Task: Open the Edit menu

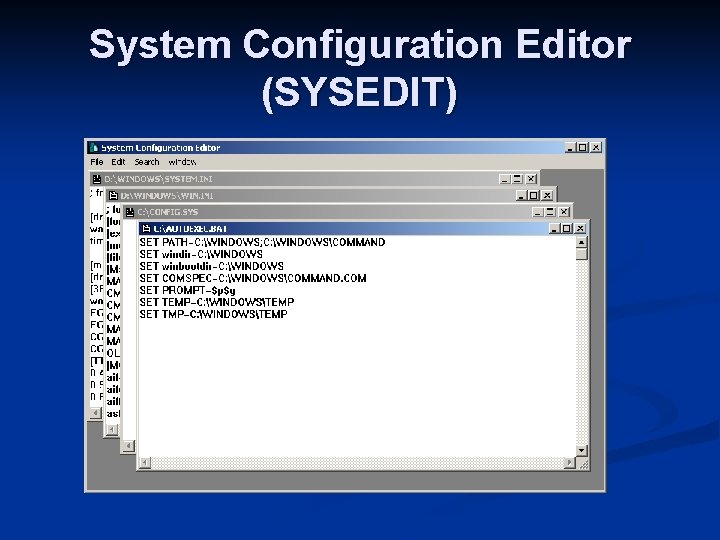Action: pos(118,162)
